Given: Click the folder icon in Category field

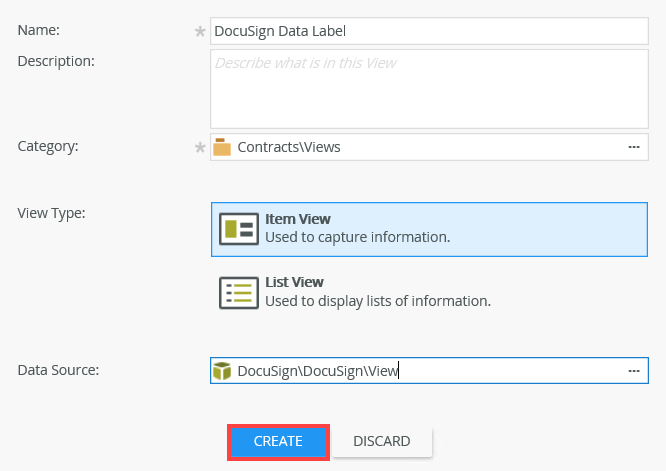Looking at the screenshot, I should (222, 147).
